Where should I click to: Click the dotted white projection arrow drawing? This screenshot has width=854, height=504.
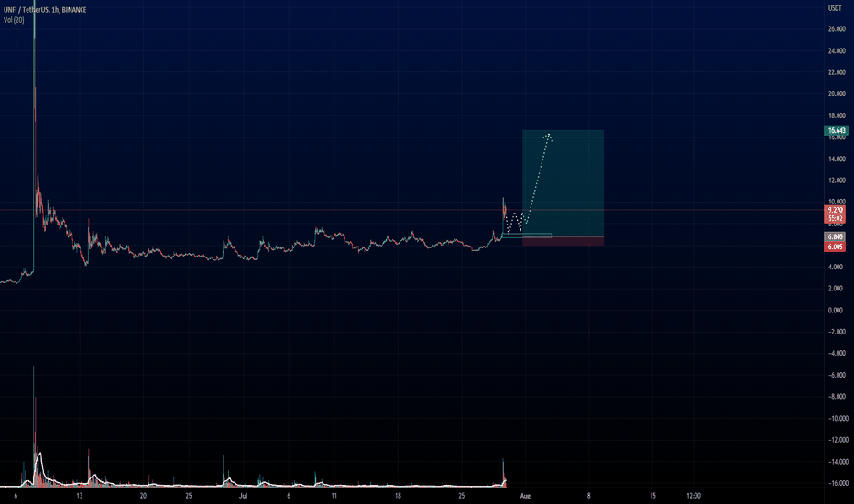click(529, 182)
